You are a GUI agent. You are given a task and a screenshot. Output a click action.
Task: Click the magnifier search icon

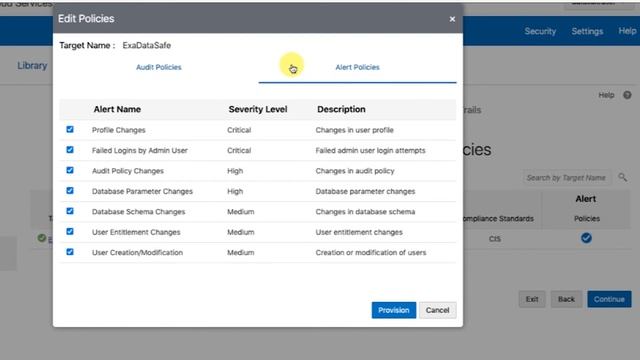click(622, 177)
